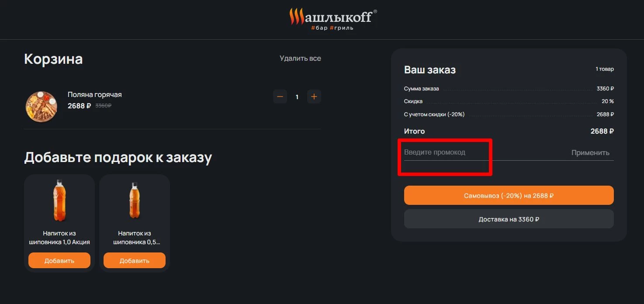This screenshot has height=304, width=644.
Task: Choose Самовывоз (-20%) на 2688 ₽
Action: point(509,195)
